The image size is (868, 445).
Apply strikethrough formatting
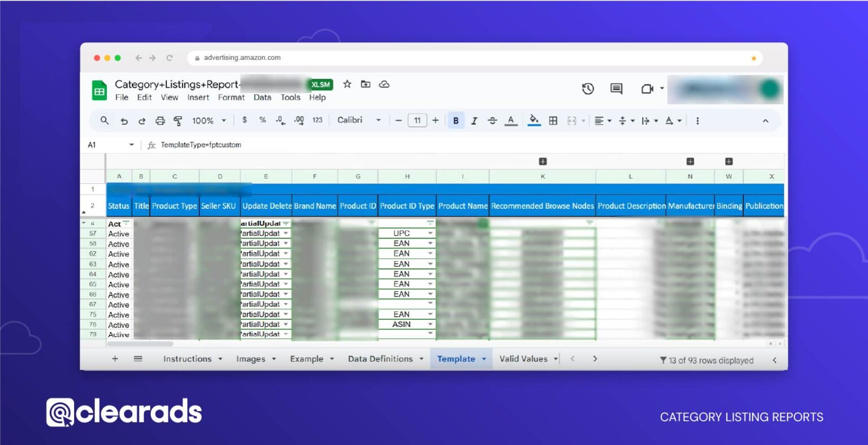pos(492,120)
